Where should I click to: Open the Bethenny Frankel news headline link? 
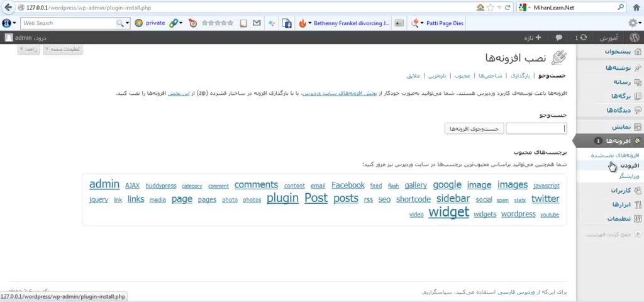click(352, 23)
